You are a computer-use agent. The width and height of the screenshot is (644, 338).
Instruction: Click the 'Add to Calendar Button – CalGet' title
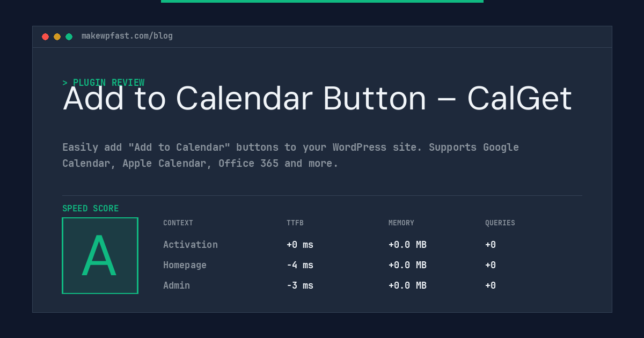pos(318,99)
